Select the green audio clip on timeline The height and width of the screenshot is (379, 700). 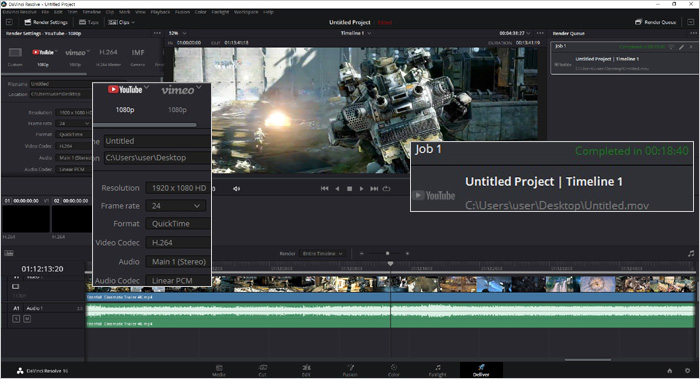point(391,316)
